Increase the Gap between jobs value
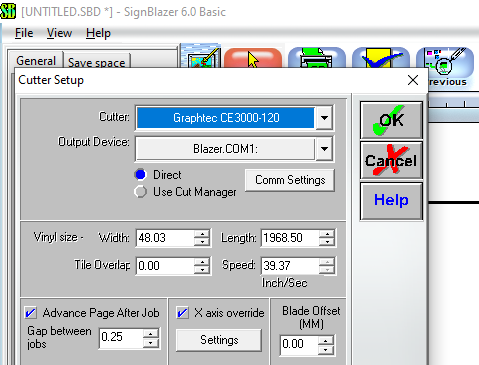Screen dimensions: 479x365 [151, 333]
